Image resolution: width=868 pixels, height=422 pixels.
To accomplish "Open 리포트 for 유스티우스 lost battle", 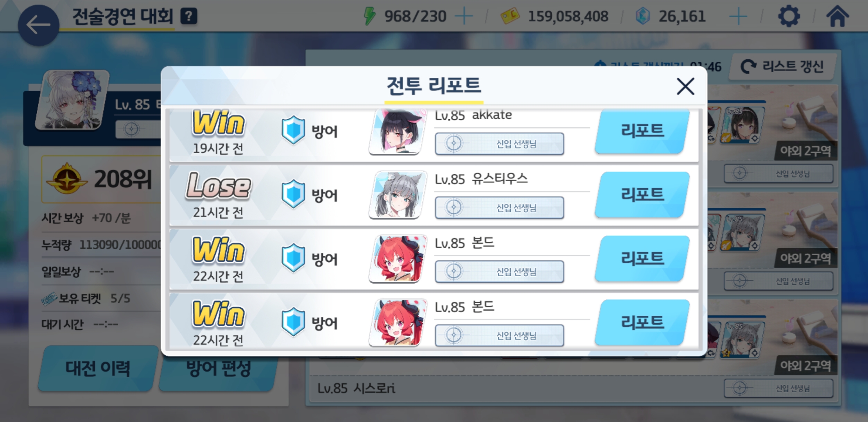I will click(x=642, y=195).
